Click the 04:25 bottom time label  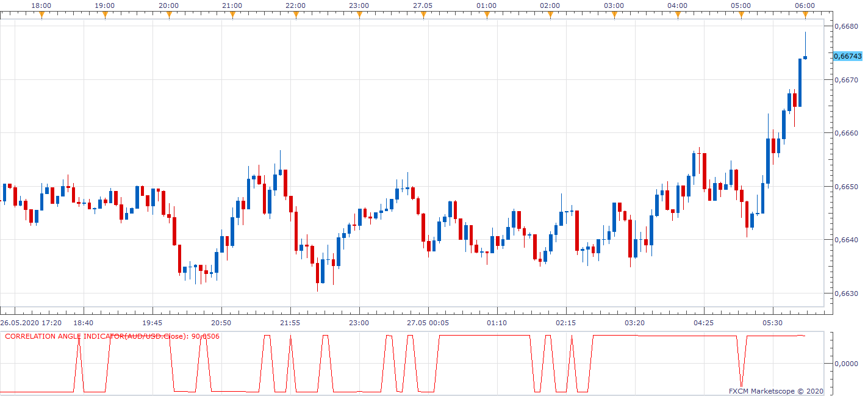click(704, 322)
